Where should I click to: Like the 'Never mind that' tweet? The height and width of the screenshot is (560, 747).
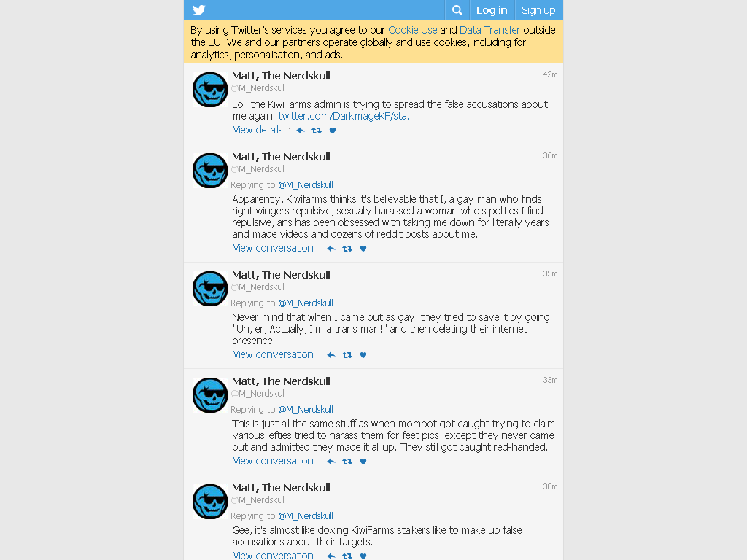click(x=363, y=355)
